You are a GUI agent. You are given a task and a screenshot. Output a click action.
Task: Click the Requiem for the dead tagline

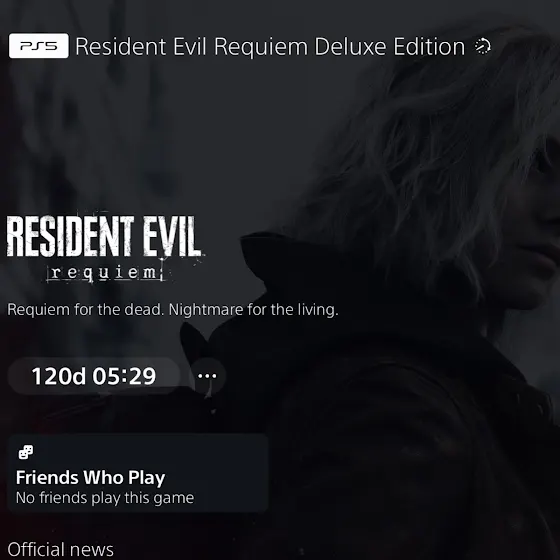pyautogui.click(x=172, y=310)
